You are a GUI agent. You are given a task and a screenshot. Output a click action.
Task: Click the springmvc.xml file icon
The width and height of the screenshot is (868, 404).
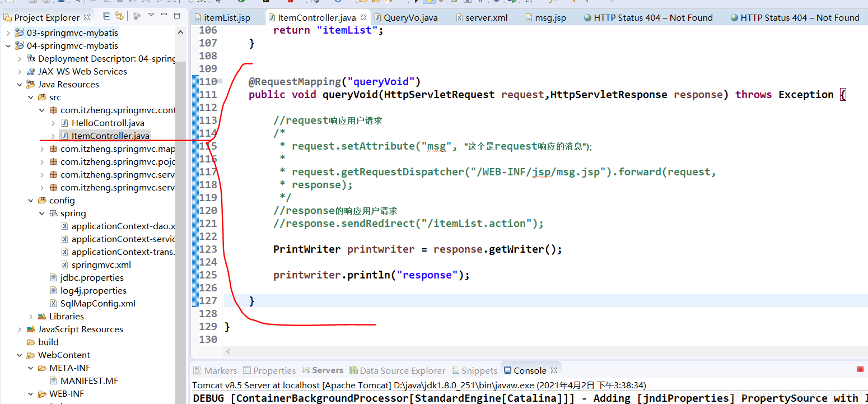65,264
